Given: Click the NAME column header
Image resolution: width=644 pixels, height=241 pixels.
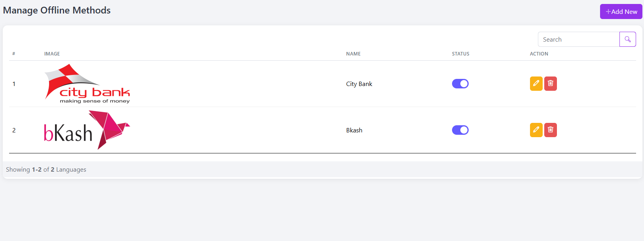Looking at the screenshot, I should 353,54.
